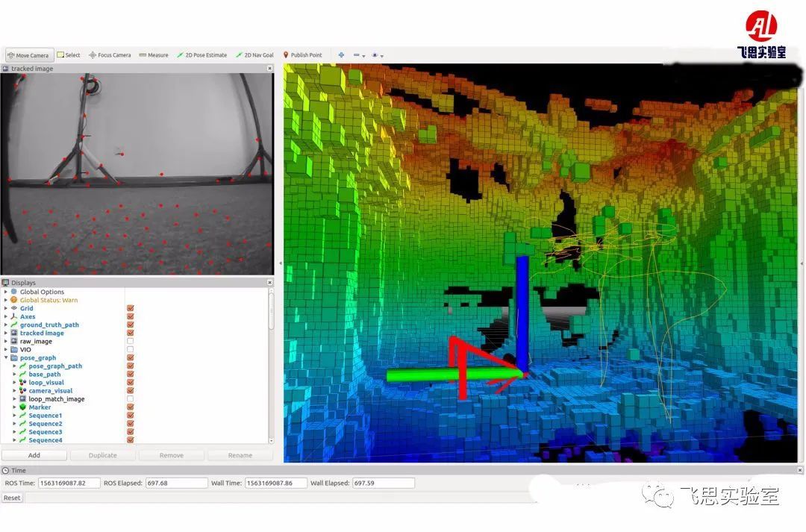This screenshot has width=806, height=532.
Task: Click the Displays panel monitor icon
Action: tap(6, 282)
